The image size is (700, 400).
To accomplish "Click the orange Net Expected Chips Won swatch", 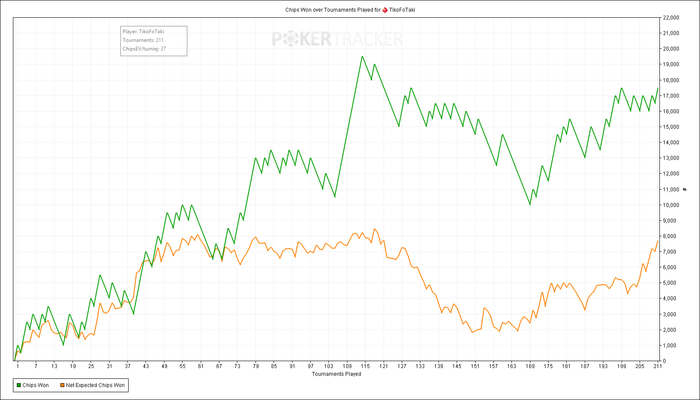I will [x=62, y=385].
